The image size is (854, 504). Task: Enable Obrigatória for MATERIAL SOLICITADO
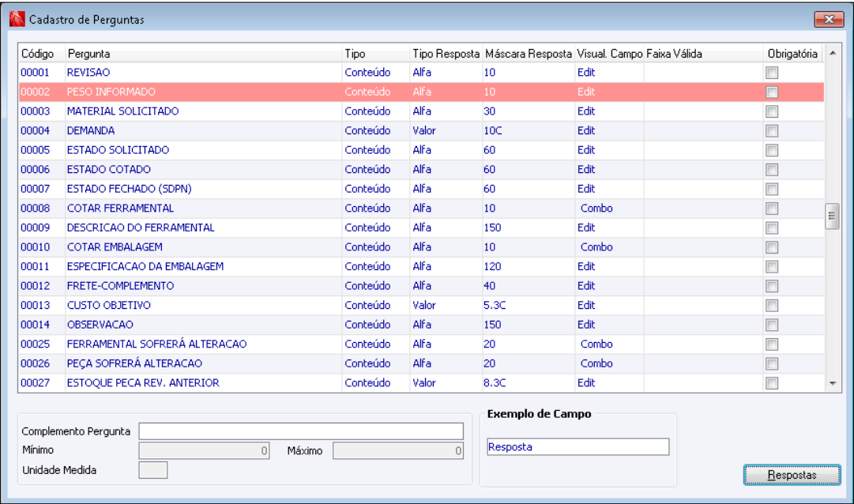772,111
